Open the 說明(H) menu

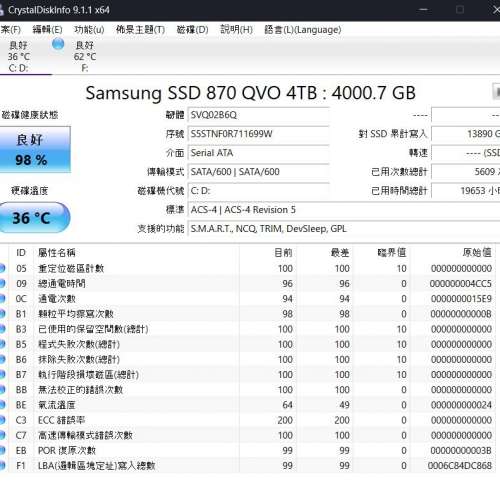236,30
